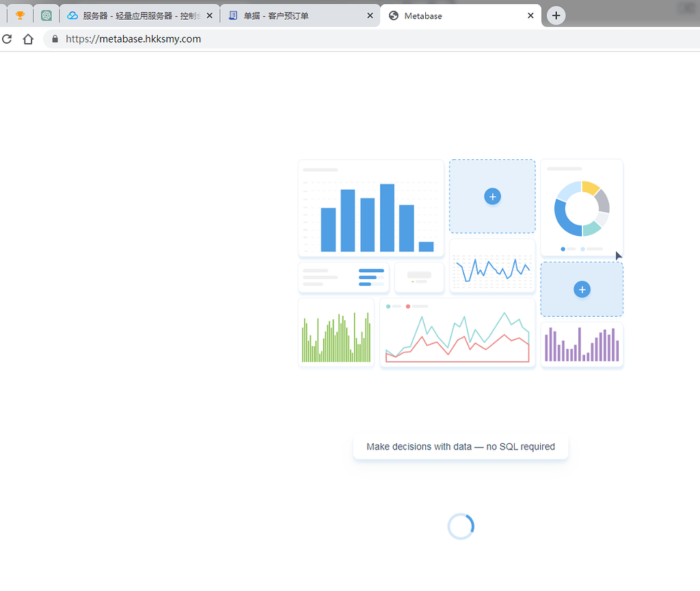Click the upper blue plus placeholder tile
Viewport: 700px width, 591px height.
(492, 196)
